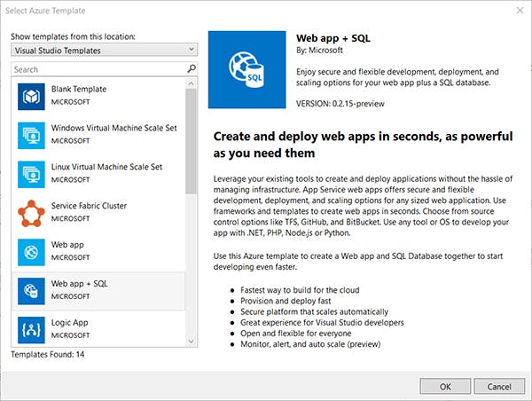The image size is (532, 401).
Task: Choose the Service Fabric Cluster entry label
Action: coord(89,206)
